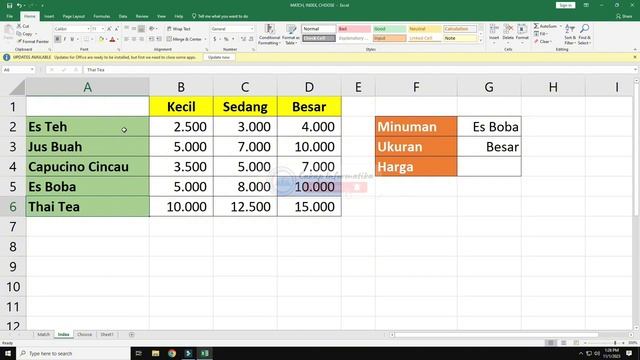The image size is (640, 360).
Task: Toggle Wrap Text
Action: [179, 29]
